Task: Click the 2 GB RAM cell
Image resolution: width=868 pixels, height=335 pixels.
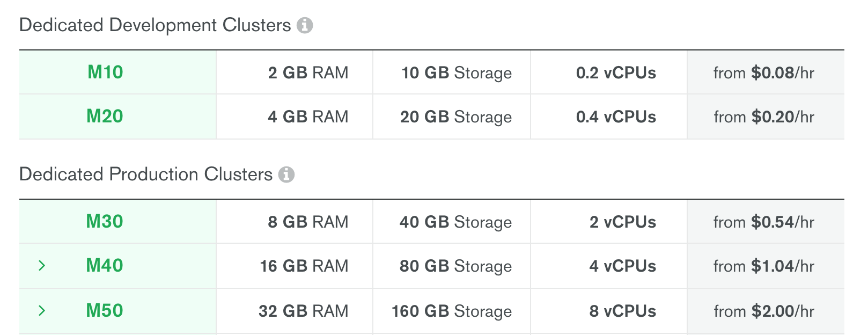Action: [308, 73]
